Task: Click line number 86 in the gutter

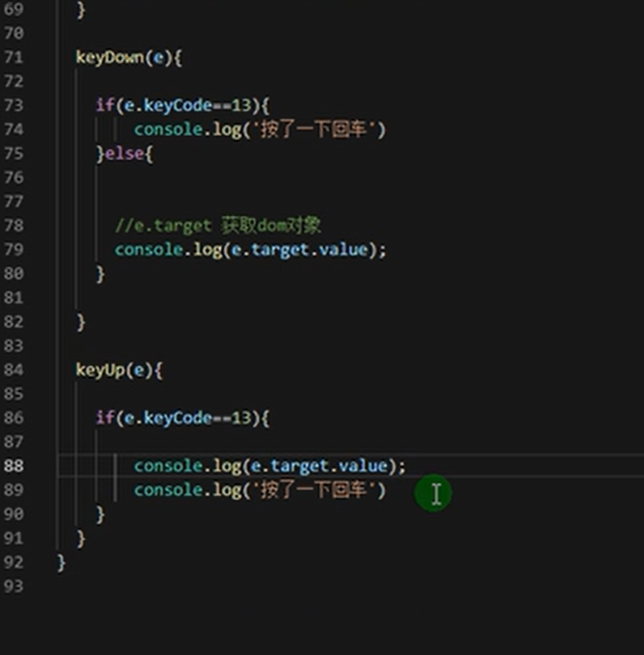Action: click(x=13, y=417)
